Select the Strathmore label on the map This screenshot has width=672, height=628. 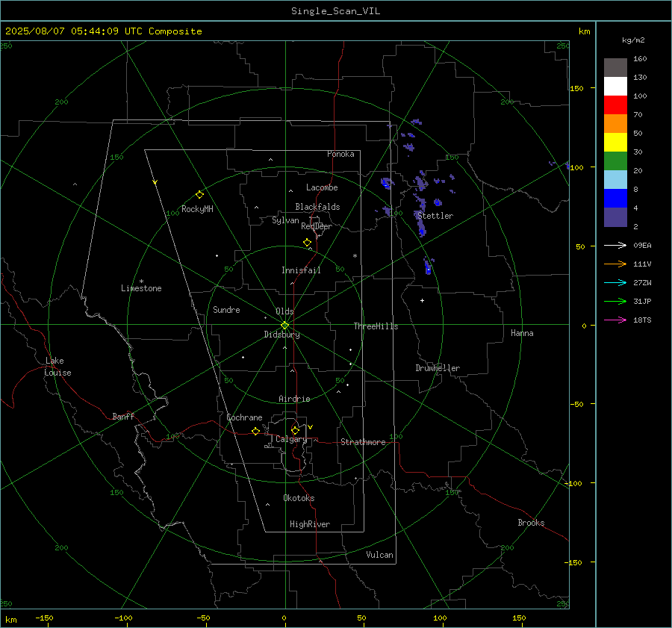coord(363,442)
